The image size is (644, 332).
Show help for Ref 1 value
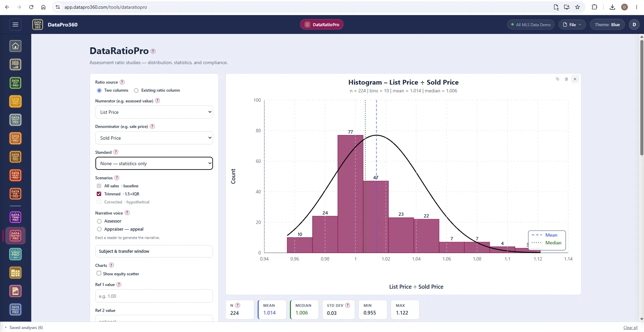point(119,285)
